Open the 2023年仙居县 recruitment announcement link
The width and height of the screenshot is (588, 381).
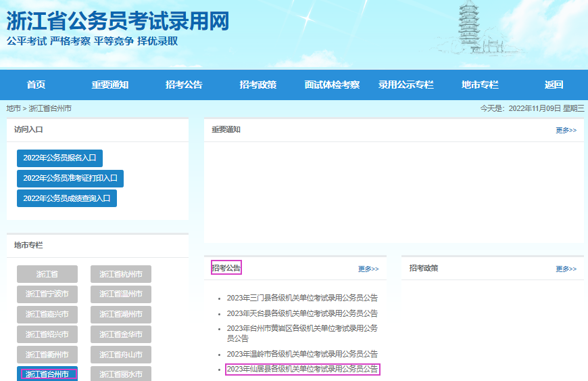302,369
